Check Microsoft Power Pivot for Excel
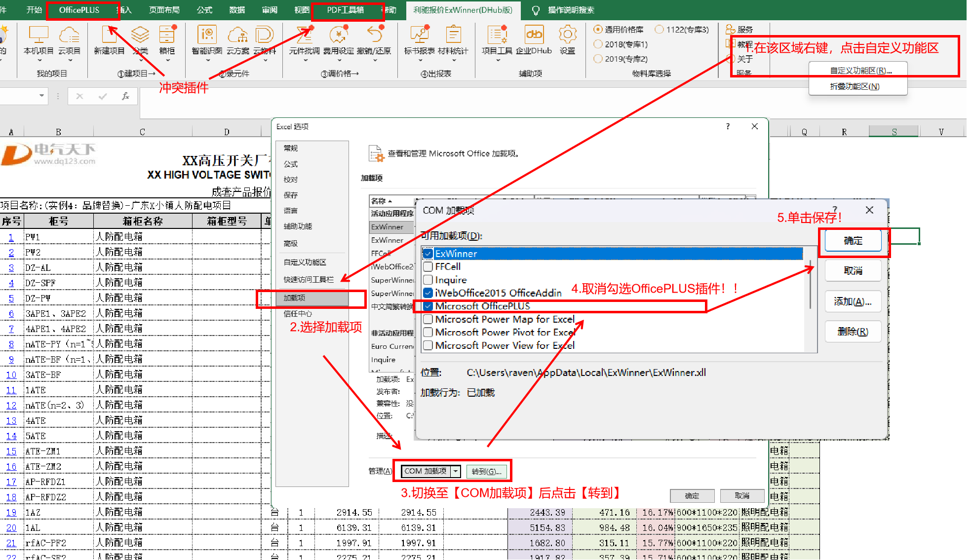The image size is (973, 560). (428, 332)
